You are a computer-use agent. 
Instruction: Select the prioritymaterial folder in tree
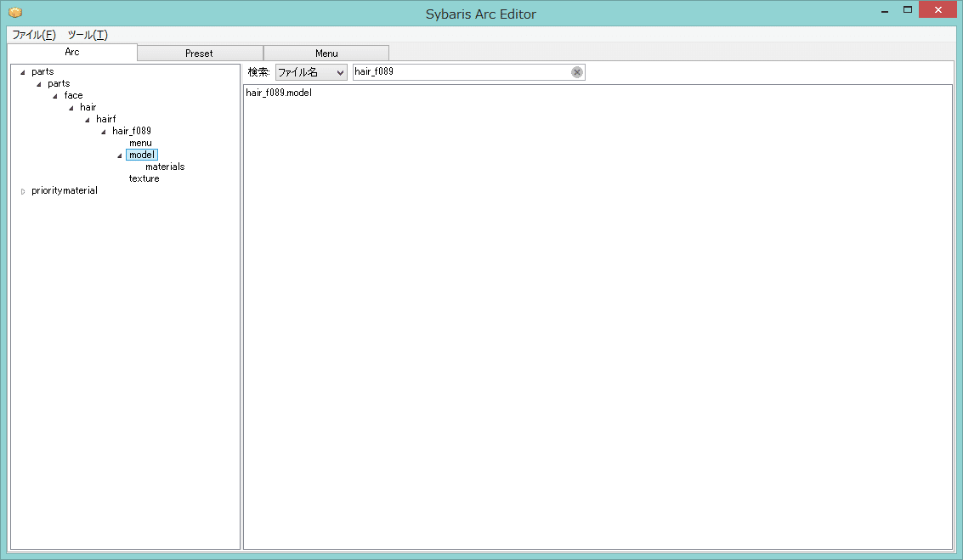pyautogui.click(x=65, y=190)
